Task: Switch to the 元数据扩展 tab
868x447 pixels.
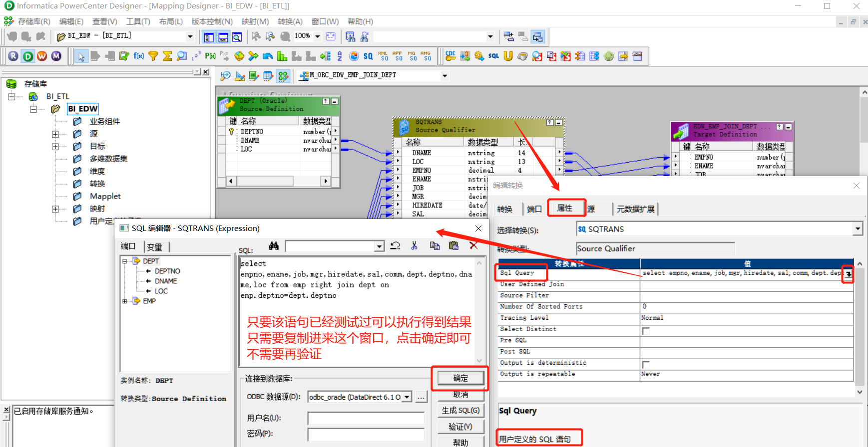Action: 635,209
